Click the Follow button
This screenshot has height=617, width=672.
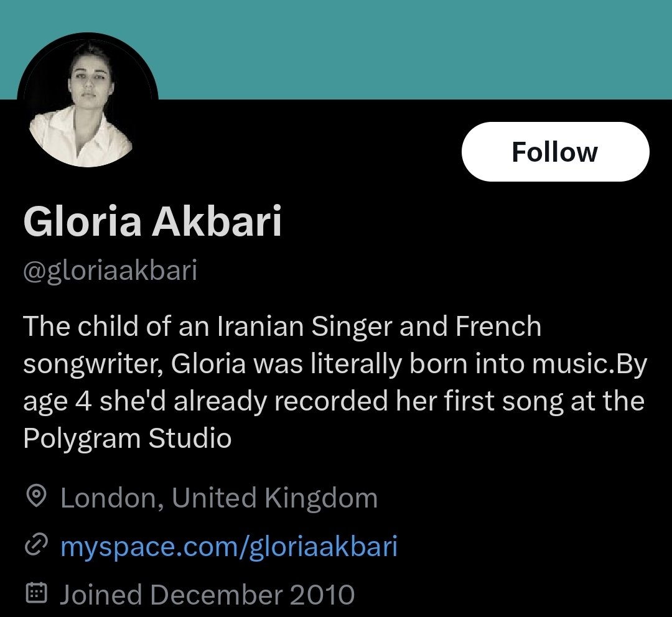click(x=555, y=152)
